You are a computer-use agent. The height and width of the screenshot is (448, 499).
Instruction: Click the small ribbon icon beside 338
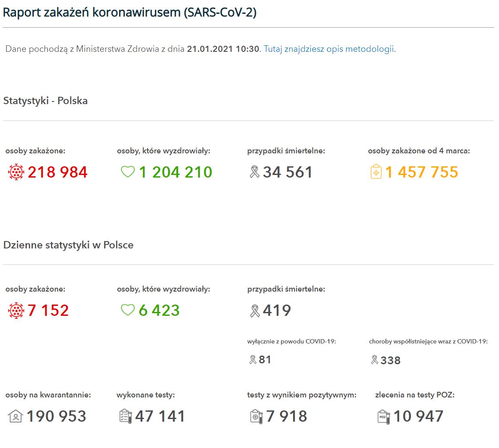(x=375, y=359)
